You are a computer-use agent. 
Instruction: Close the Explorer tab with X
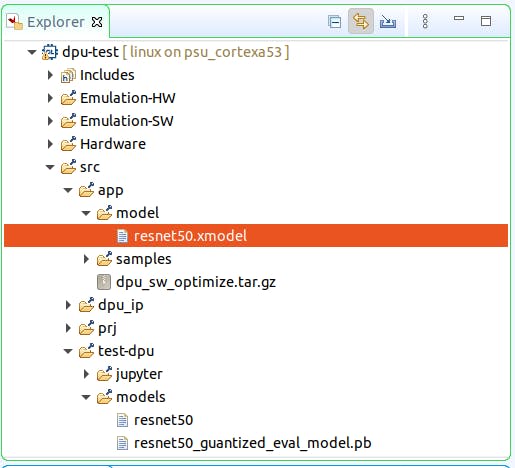97,22
